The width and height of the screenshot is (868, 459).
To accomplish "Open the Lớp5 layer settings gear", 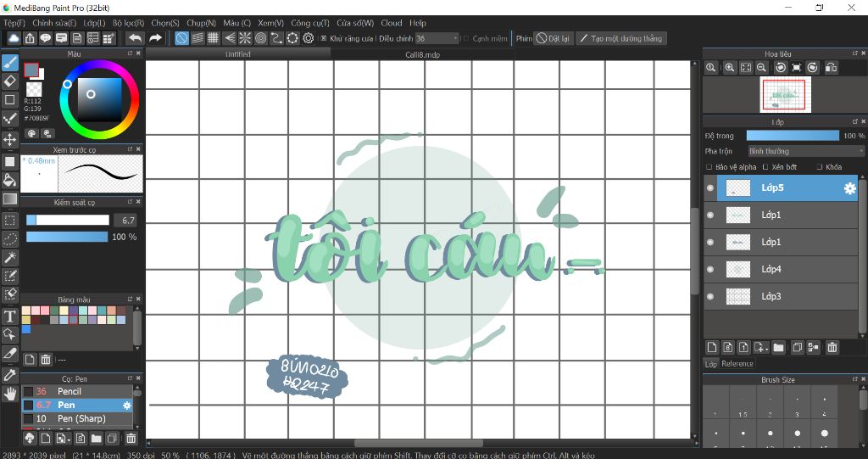I will coord(849,188).
